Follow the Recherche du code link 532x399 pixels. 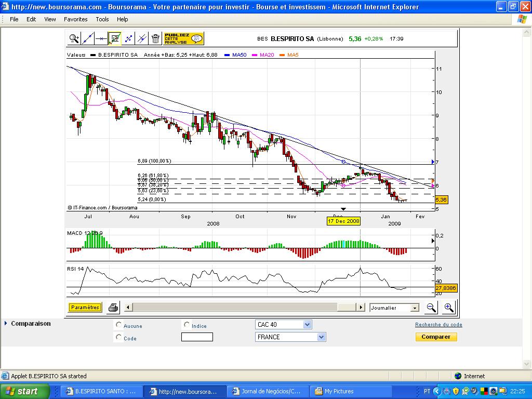[x=438, y=325]
